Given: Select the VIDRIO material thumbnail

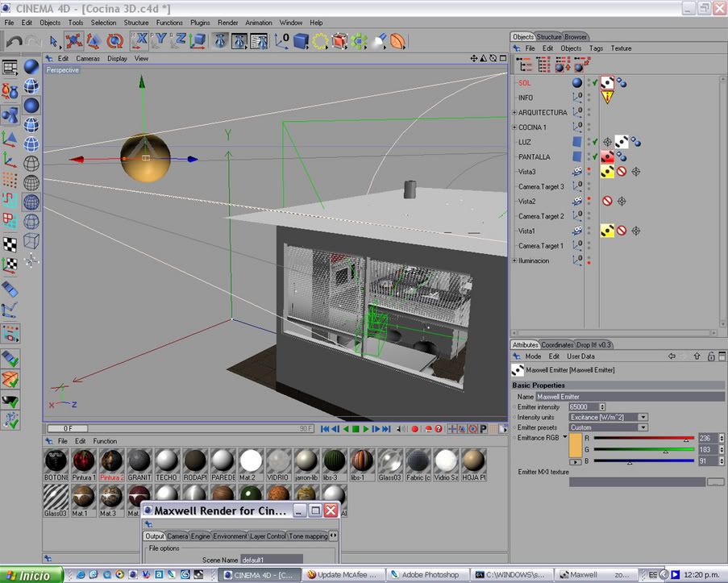Looking at the screenshot, I should coord(278,464).
